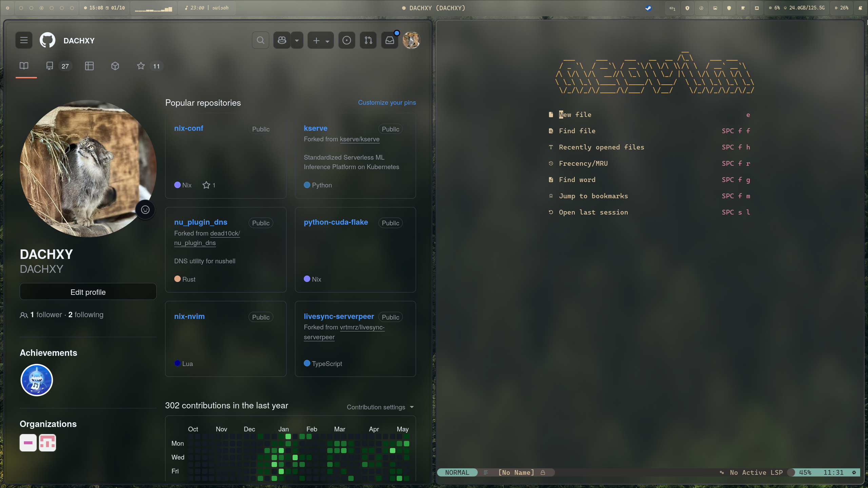Click the set status smiley icon
The height and width of the screenshot is (488, 868).
pyautogui.click(x=145, y=210)
